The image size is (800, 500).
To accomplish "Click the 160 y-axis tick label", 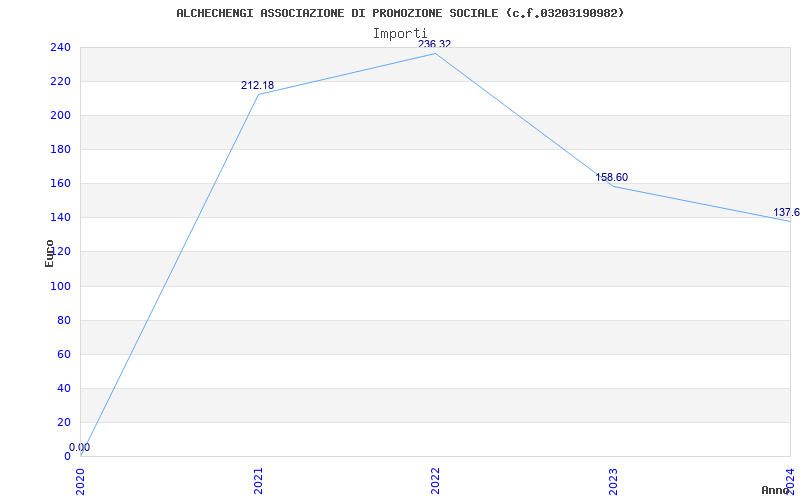I will click(x=60, y=184).
